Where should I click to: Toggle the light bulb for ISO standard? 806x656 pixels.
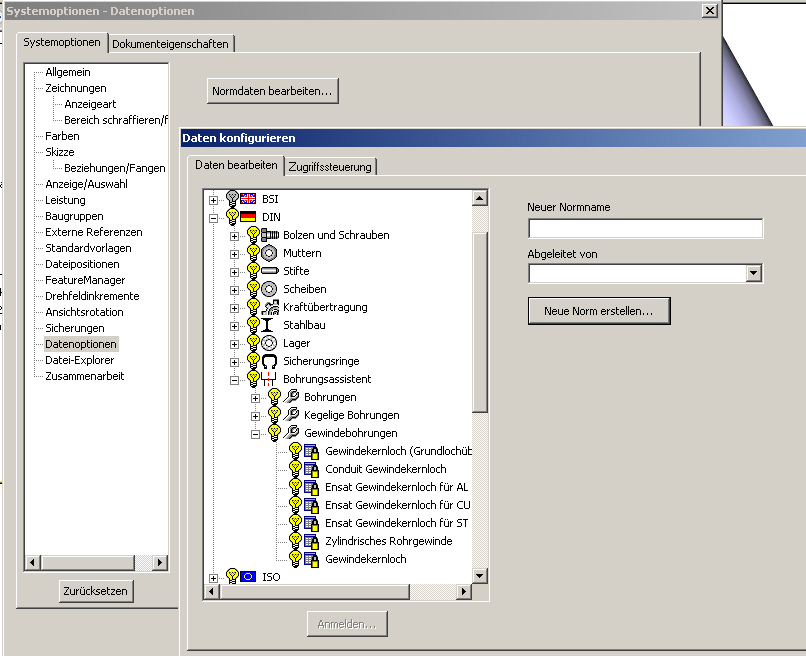232,576
